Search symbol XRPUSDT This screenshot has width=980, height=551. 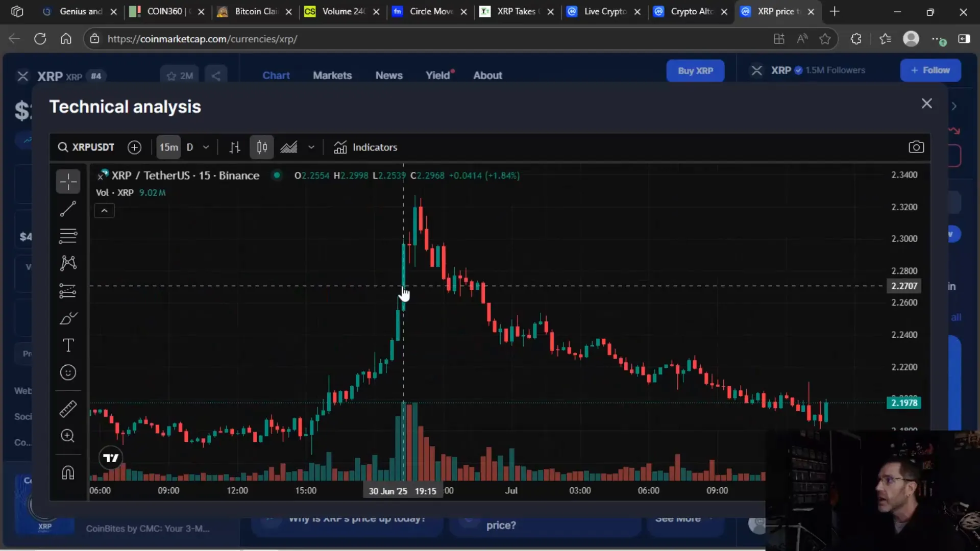(x=86, y=147)
